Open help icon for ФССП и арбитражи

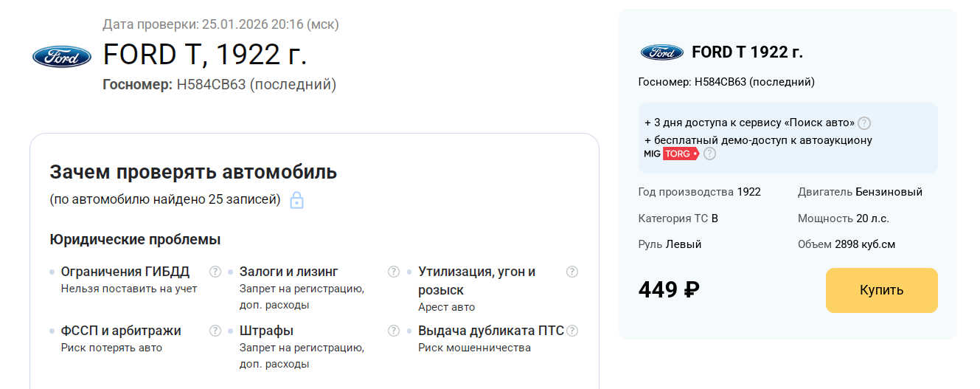coord(215,331)
